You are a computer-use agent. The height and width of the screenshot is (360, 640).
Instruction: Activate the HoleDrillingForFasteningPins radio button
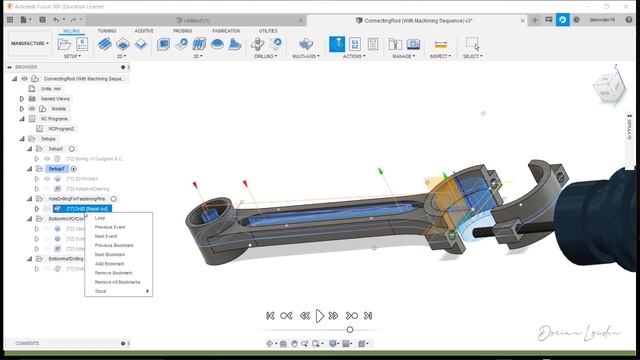point(113,199)
